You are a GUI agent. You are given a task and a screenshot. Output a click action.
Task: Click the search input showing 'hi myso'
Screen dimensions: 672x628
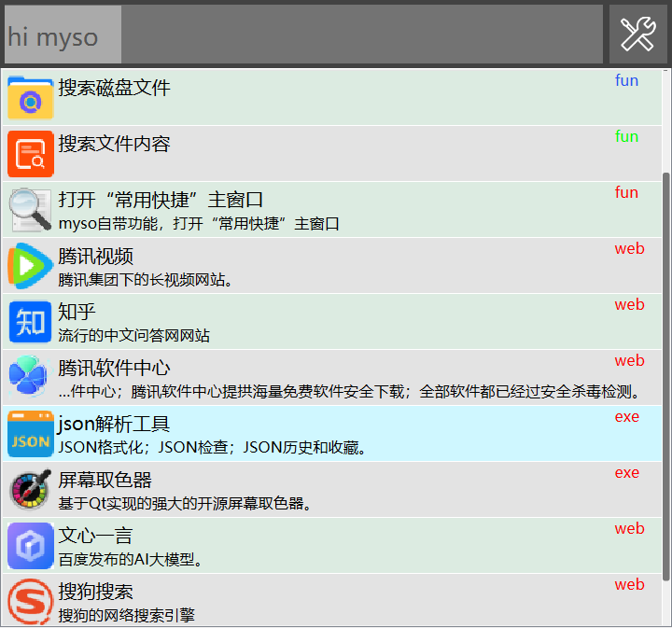pyautogui.click(x=303, y=35)
